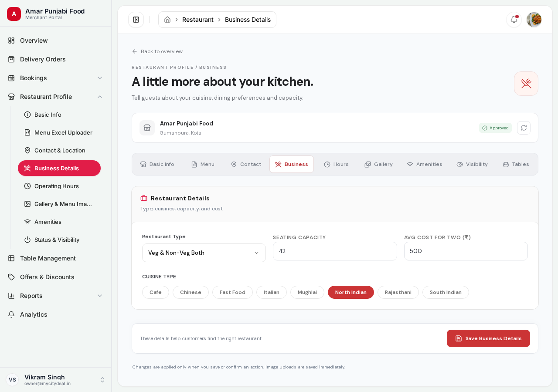This screenshot has width=558, height=392.
Task: Open Analytics in the sidebar
Action: point(56,314)
